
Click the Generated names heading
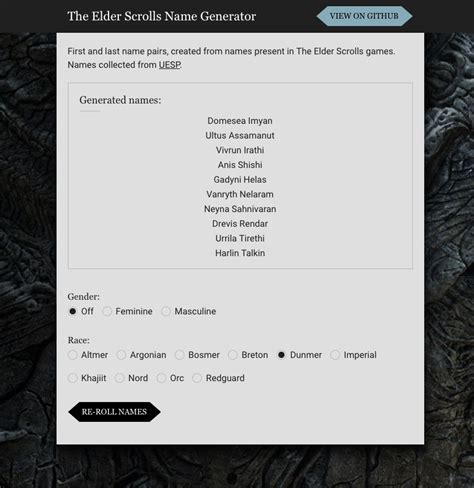tap(120, 100)
